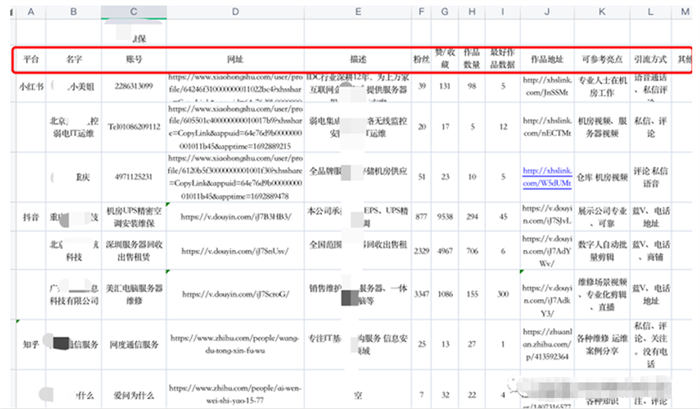Click the 引流方式 header cell
This screenshot has width=700, height=409.
651,59
